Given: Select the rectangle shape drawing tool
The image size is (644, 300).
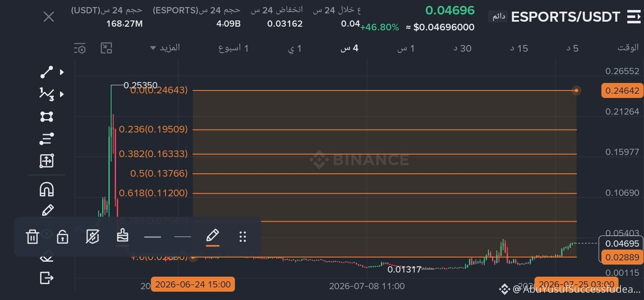Looking at the screenshot, I should pos(46,117).
